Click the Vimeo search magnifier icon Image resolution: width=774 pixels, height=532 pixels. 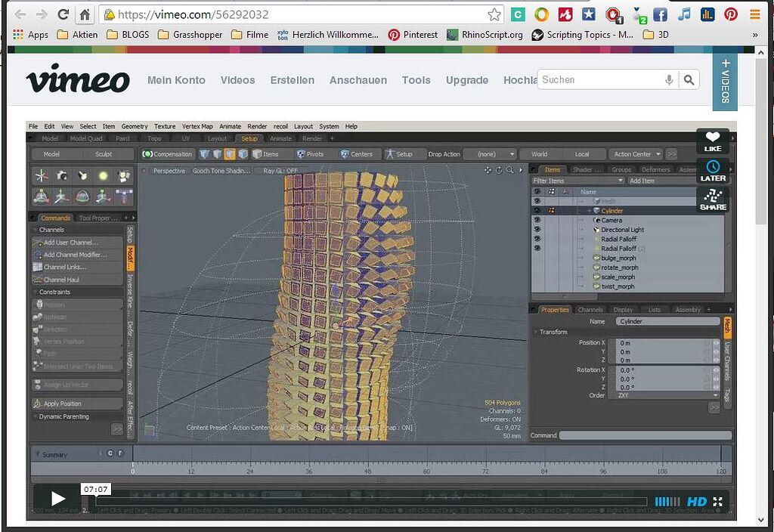(689, 79)
